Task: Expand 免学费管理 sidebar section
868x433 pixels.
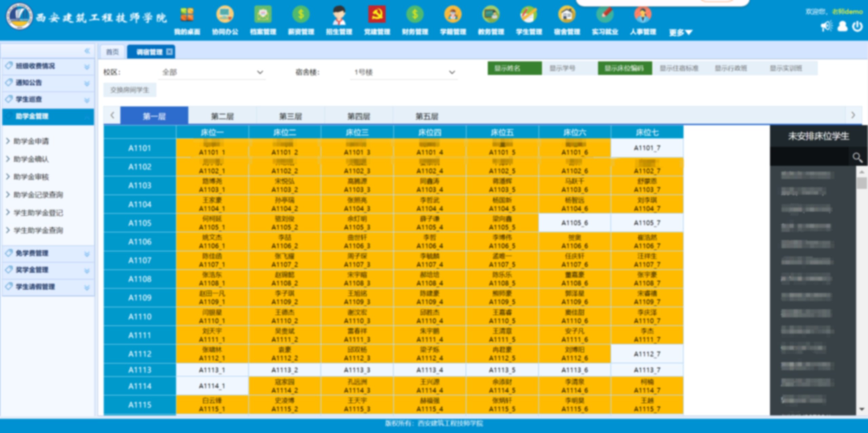Action: (x=48, y=253)
